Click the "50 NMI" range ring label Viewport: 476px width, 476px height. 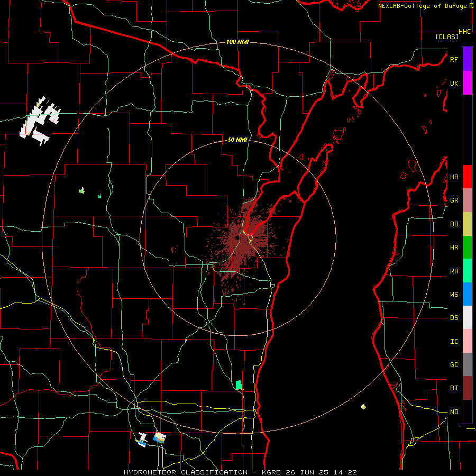[237, 140]
